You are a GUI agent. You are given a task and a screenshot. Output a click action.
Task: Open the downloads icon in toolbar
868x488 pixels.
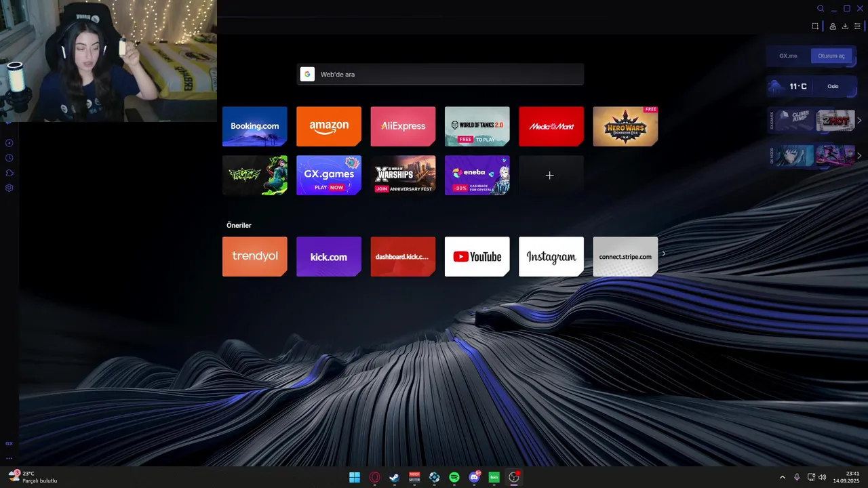(x=845, y=26)
